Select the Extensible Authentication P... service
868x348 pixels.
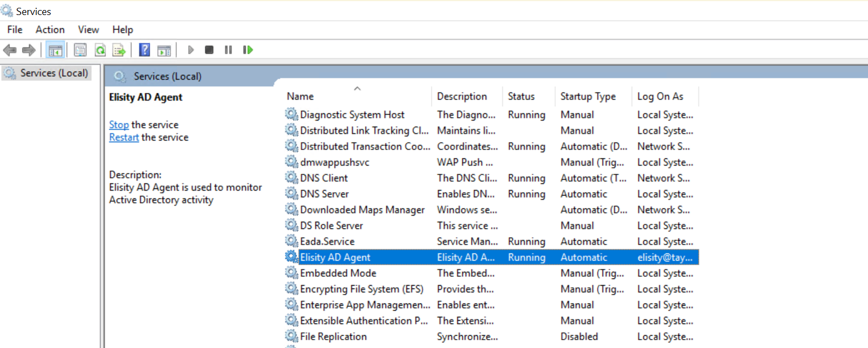[491, 321]
